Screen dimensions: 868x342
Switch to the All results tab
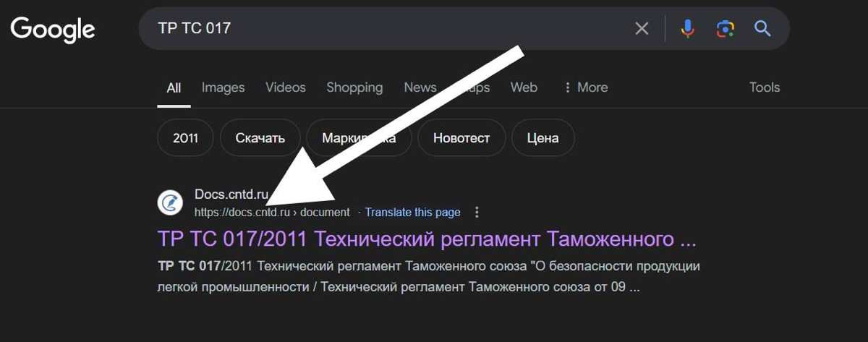click(x=174, y=87)
